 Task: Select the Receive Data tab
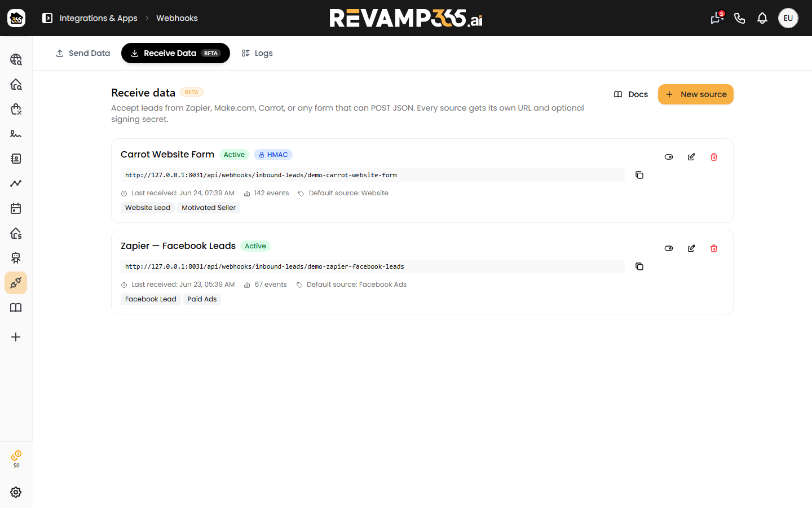(175, 53)
